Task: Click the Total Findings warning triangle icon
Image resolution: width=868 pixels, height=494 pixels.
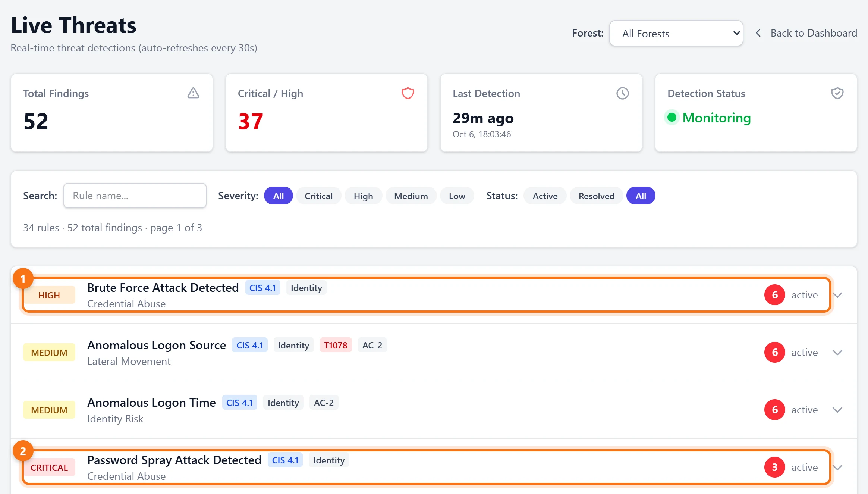Action: pos(193,93)
